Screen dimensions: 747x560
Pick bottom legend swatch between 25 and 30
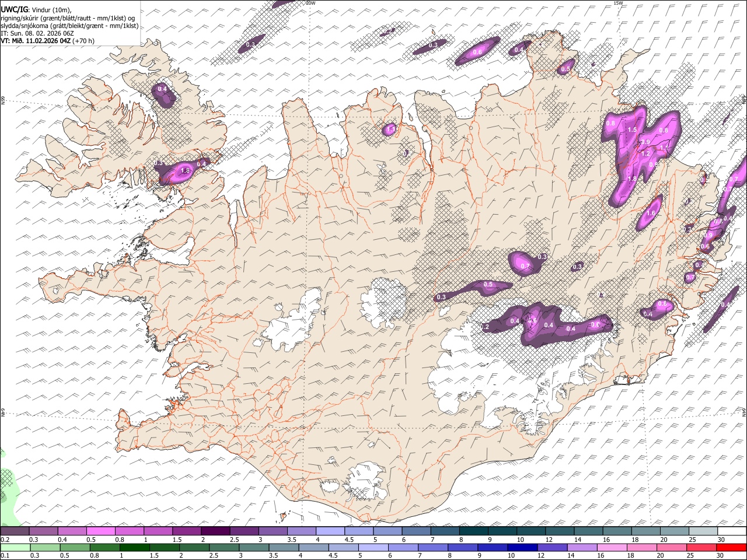pyautogui.click(x=702, y=548)
